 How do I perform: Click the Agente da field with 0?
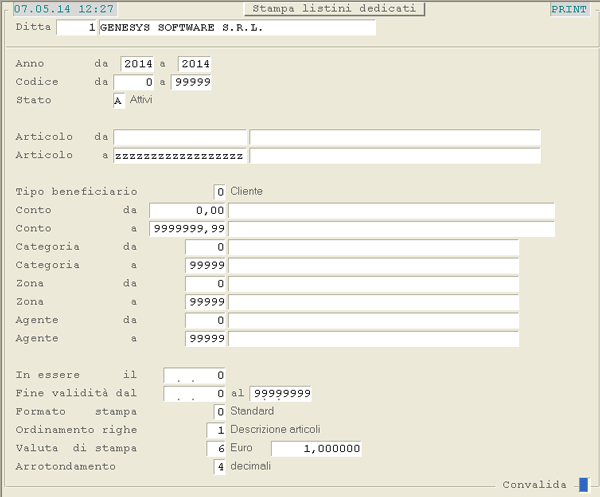point(205,320)
